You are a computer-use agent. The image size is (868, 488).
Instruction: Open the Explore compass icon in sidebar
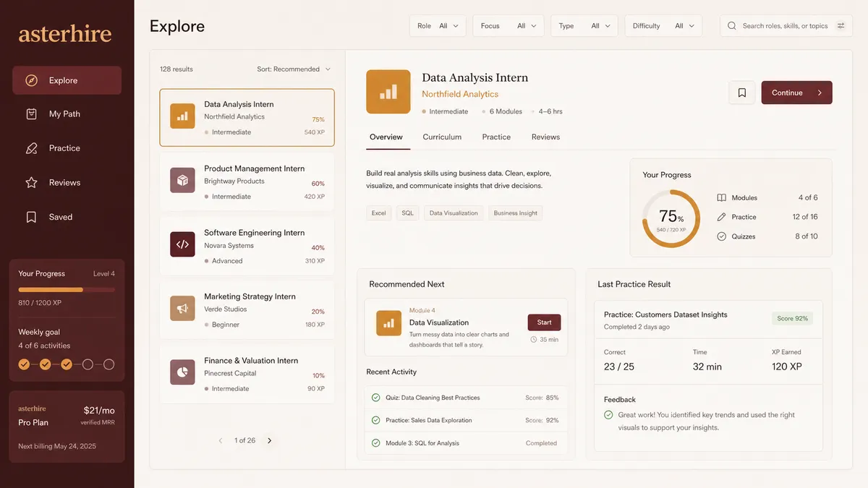pyautogui.click(x=31, y=80)
